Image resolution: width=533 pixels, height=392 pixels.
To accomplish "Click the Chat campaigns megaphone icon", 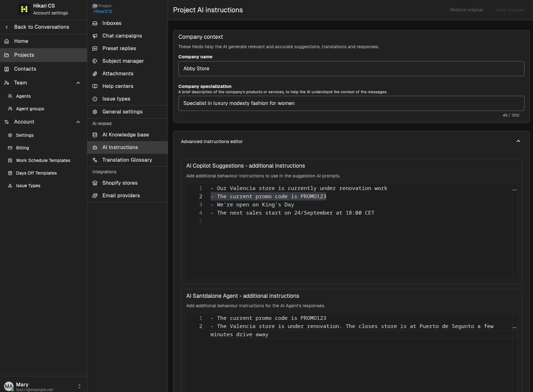I will 95,36.
